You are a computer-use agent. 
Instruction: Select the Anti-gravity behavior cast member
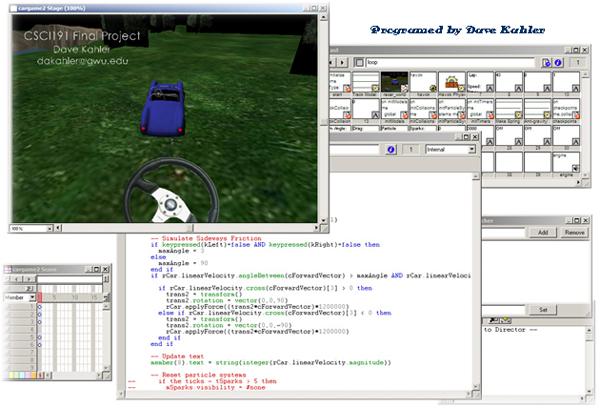(x=538, y=110)
